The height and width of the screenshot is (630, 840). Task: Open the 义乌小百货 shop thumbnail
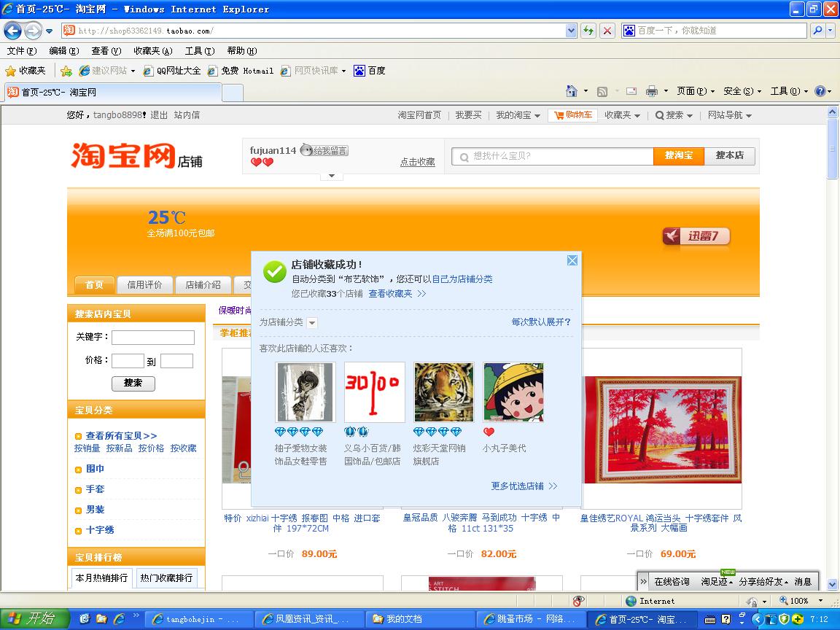375,392
